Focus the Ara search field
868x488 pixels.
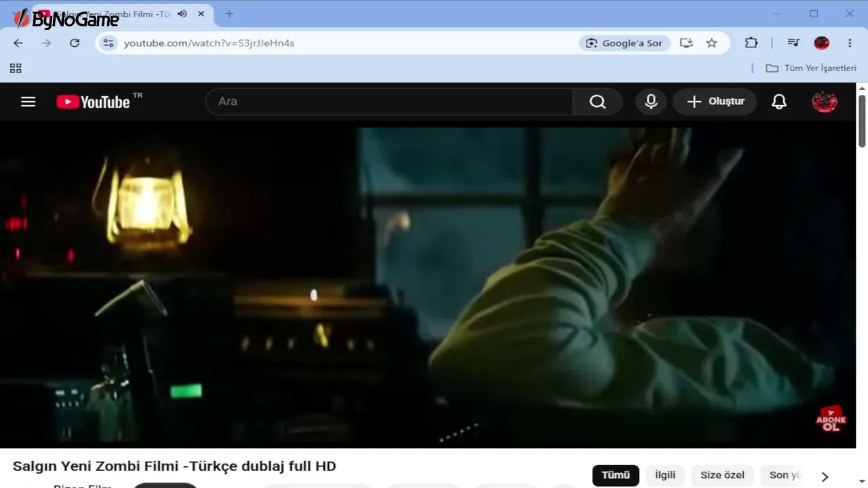(x=389, y=102)
